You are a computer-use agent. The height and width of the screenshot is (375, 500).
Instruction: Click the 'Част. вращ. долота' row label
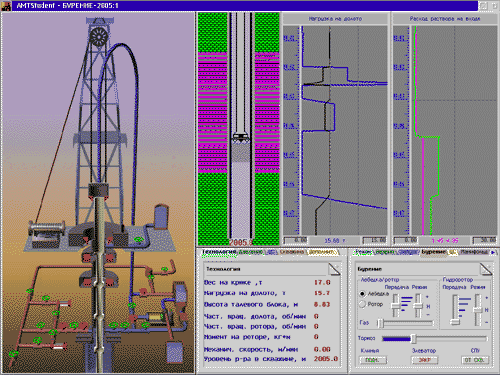click(255, 316)
